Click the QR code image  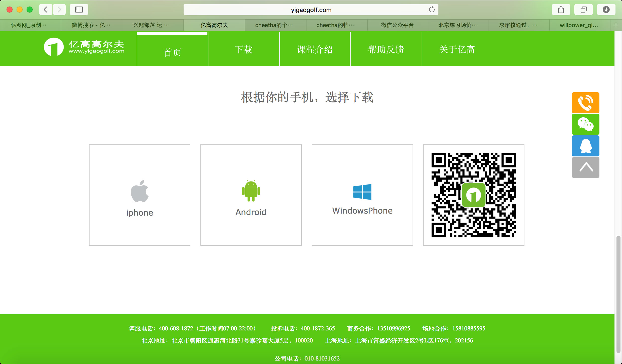click(474, 195)
